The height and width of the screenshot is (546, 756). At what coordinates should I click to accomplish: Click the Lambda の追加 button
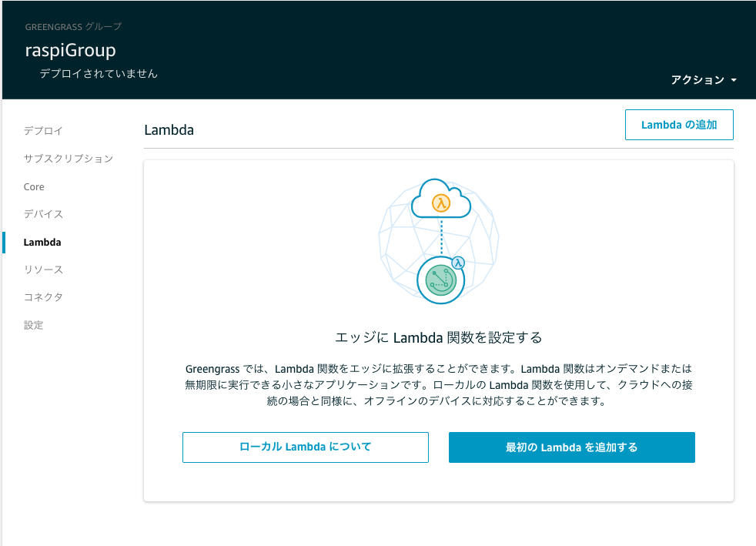pyautogui.click(x=679, y=125)
